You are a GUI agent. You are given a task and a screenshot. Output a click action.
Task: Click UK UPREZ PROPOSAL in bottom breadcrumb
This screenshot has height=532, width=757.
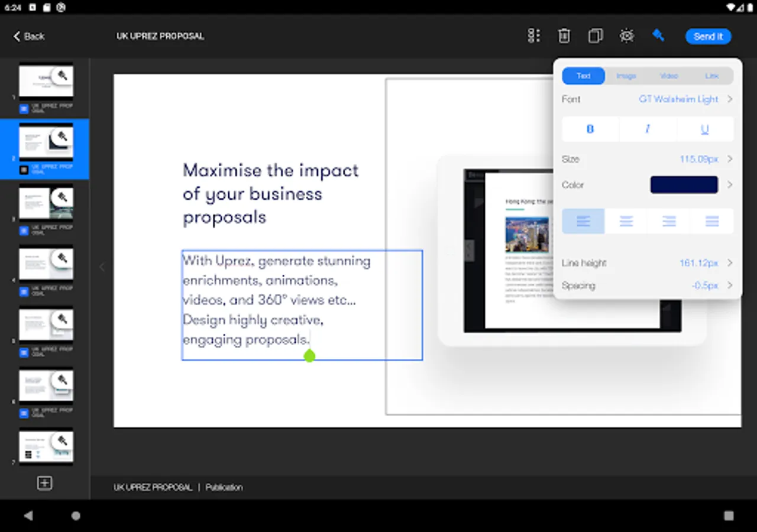tap(153, 488)
